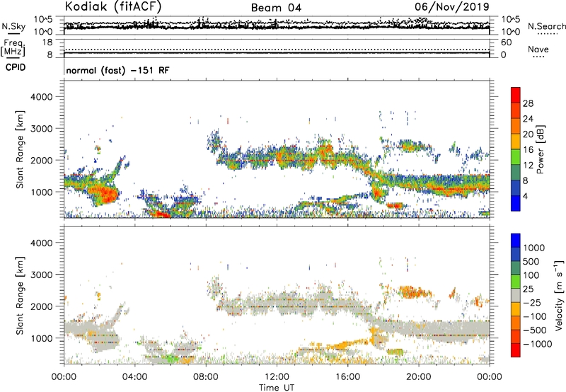Click the 'Slant Range [km]' label of power panel

20,149
